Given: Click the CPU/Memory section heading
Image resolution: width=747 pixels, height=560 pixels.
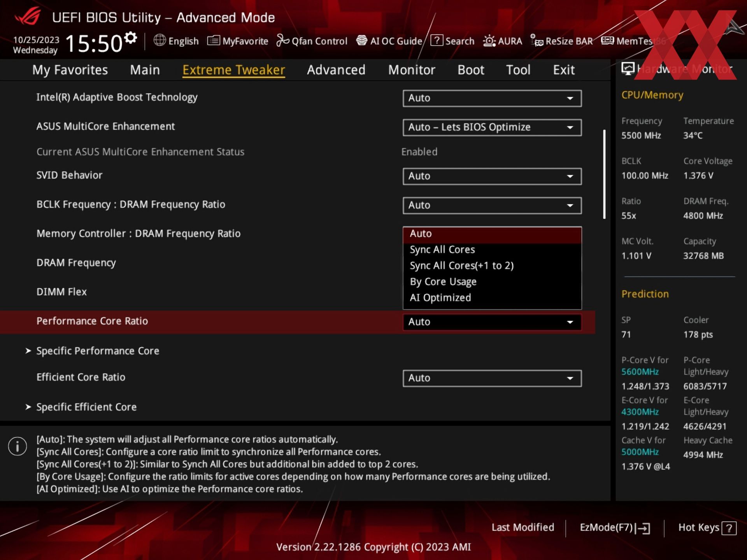Looking at the screenshot, I should [x=652, y=95].
